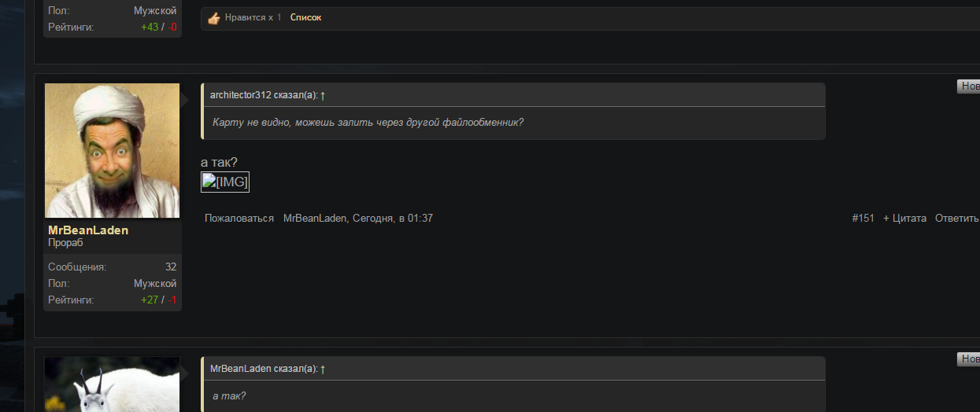Open the "architector312 сказал(а)" quote header
The height and width of the screenshot is (412, 980).
coord(264,95)
